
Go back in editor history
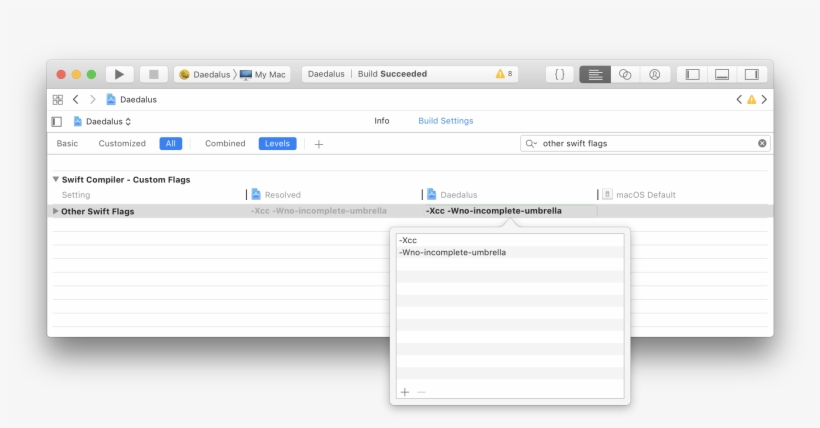(x=76, y=99)
